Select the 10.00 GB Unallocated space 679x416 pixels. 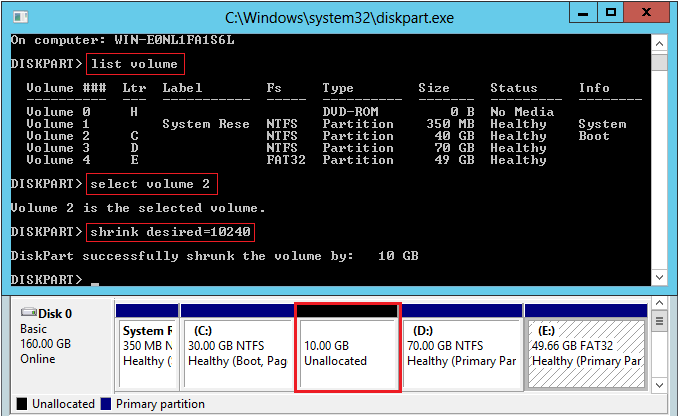coord(347,350)
